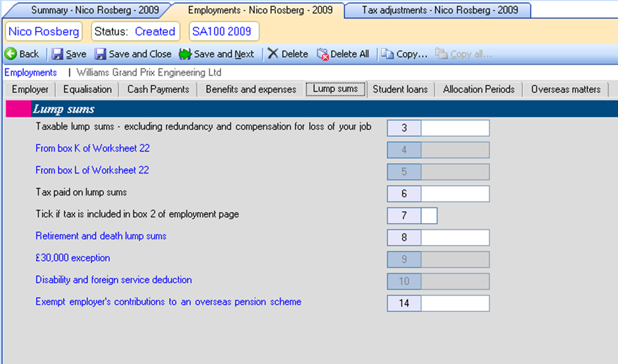Click box 8 retirement lump sums field

click(455, 238)
